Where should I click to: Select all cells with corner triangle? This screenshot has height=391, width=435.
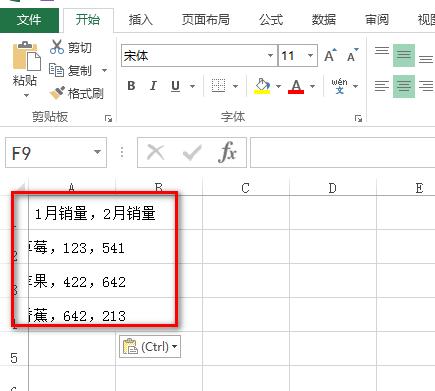20,188
